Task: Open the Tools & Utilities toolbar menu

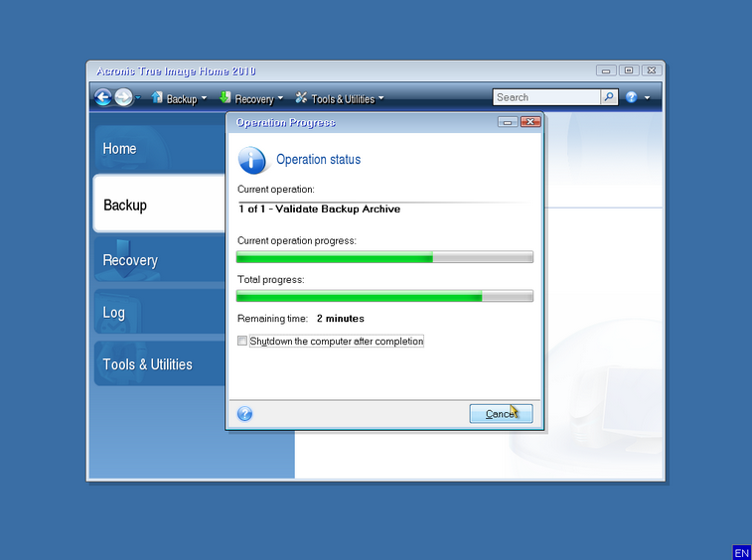Action: pos(340,98)
